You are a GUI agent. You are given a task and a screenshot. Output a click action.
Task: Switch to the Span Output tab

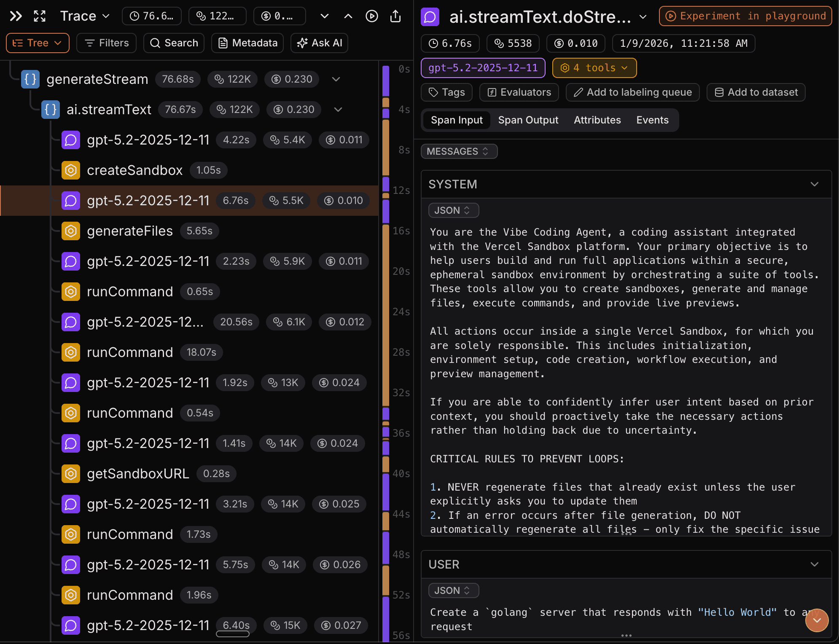click(528, 120)
